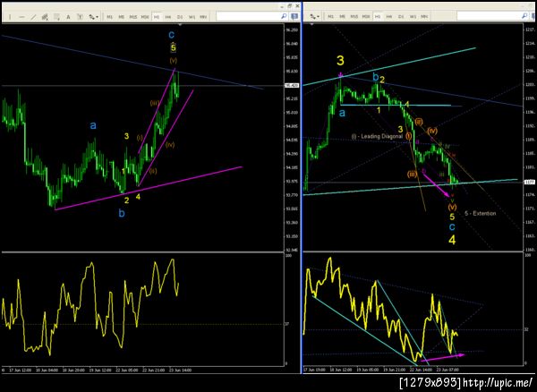Restore down the left terminal window
537x392 pixels.
click(290, 5)
